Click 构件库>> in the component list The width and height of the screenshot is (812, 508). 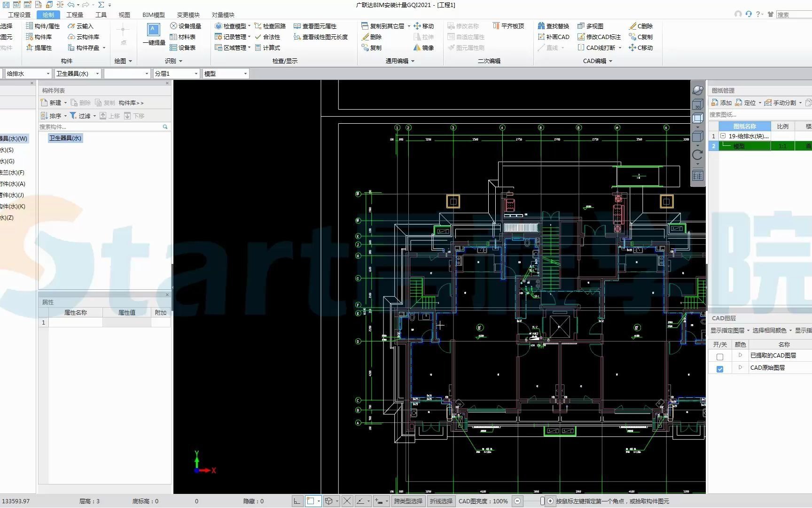click(131, 103)
